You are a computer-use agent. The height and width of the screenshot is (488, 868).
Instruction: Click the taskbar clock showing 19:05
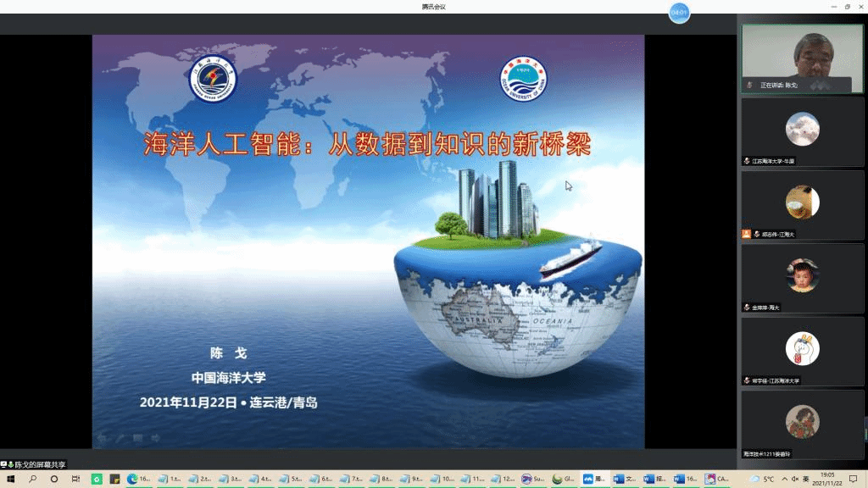point(826,479)
